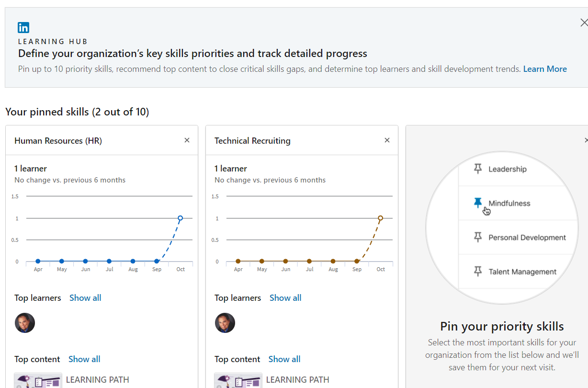Image resolution: width=588 pixels, height=388 pixels.
Task: Dismiss the Learning Hub banner
Action: (583, 23)
